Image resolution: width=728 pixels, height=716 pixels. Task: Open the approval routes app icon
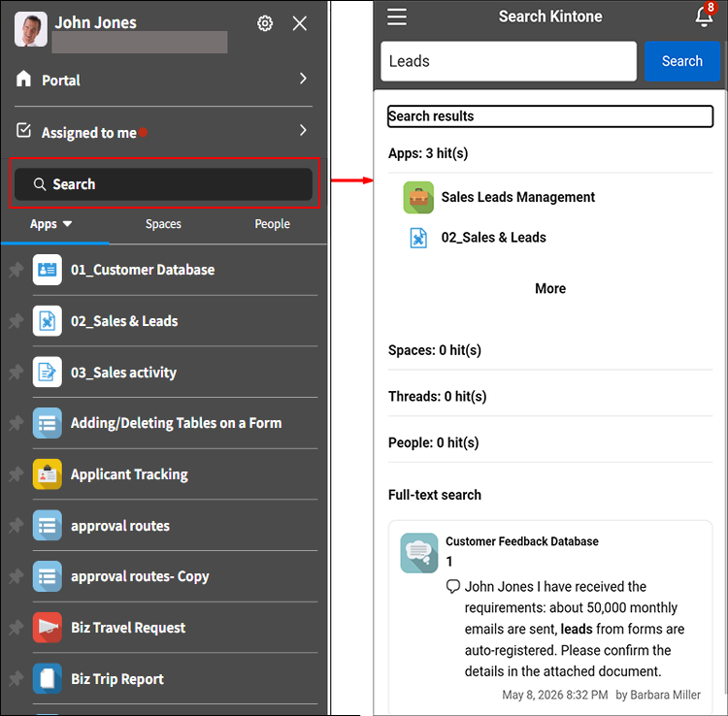48,525
